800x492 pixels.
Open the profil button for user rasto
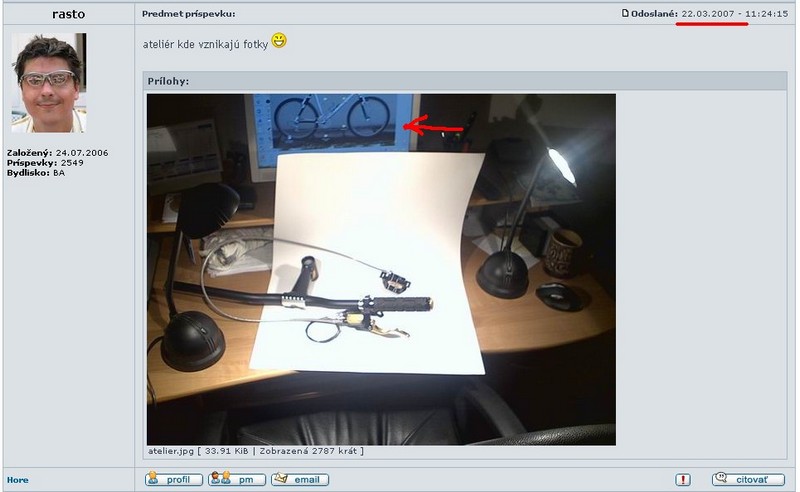(x=170, y=480)
